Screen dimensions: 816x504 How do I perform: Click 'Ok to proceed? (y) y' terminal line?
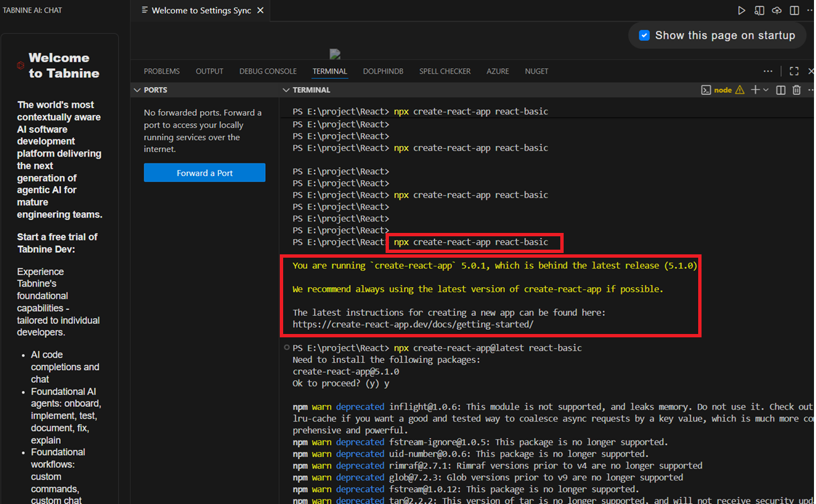[x=341, y=384]
